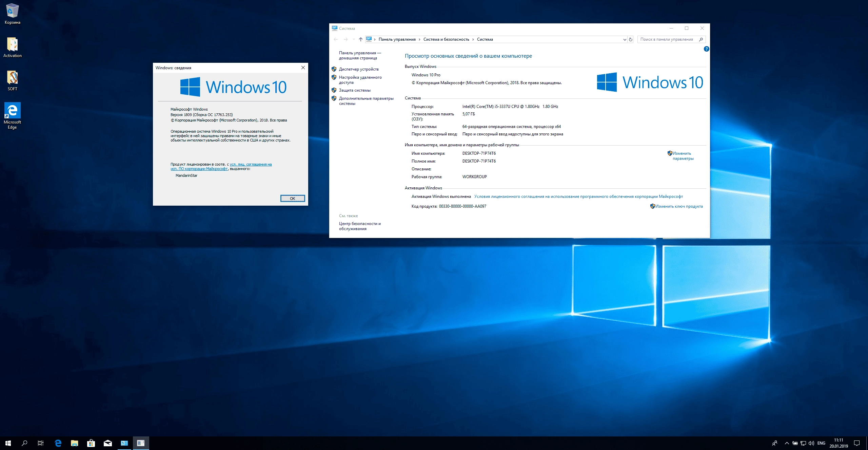Open Панель управления — домашняя страница

click(360, 55)
